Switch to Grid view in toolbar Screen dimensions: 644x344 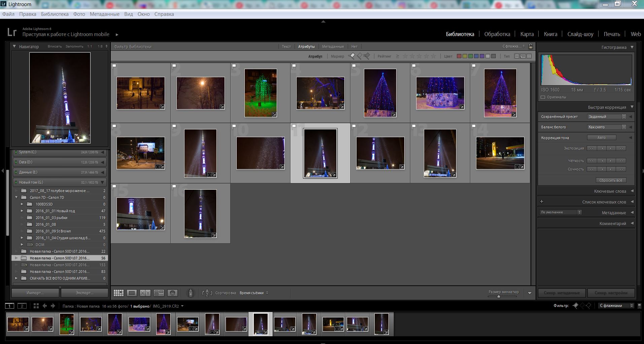[x=118, y=293]
